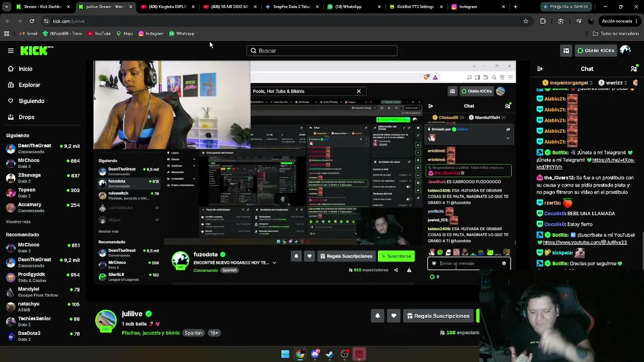
Task: View site information icon in address bar
Action: click(46, 21)
